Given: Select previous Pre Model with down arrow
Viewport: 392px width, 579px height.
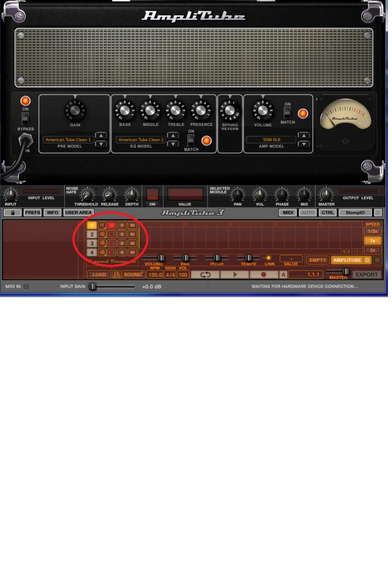Looking at the screenshot, I should 101,144.
